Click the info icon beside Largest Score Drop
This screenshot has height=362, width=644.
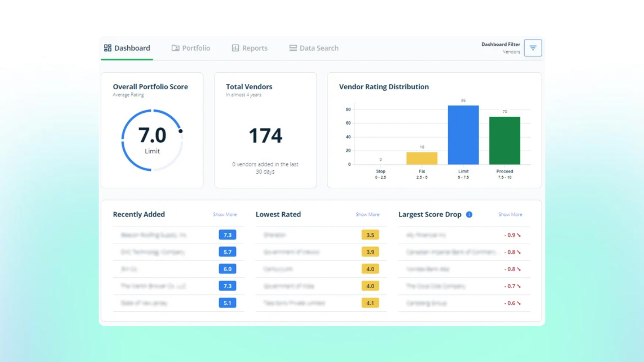point(469,214)
